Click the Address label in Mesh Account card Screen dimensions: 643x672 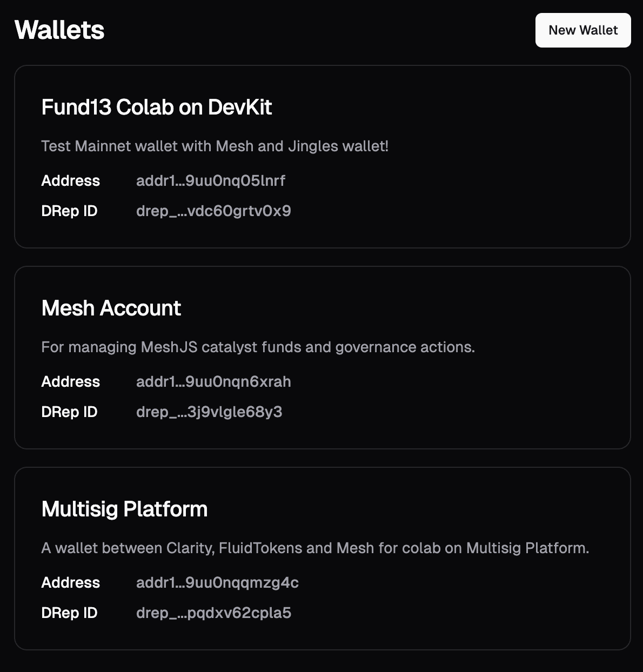[x=70, y=381]
